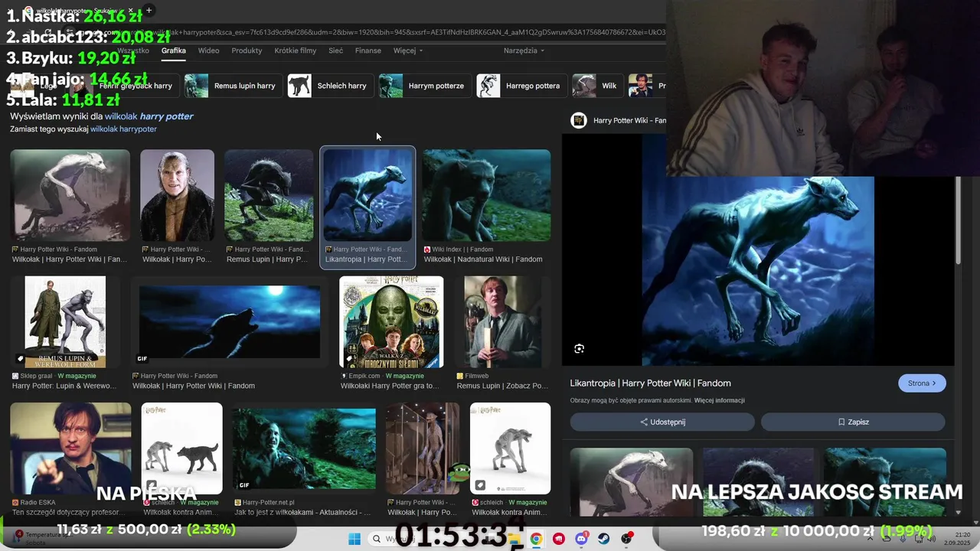The width and height of the screenshot is (980, 551).
Task: Select the Grafika tab
Action: pos(174,51)
